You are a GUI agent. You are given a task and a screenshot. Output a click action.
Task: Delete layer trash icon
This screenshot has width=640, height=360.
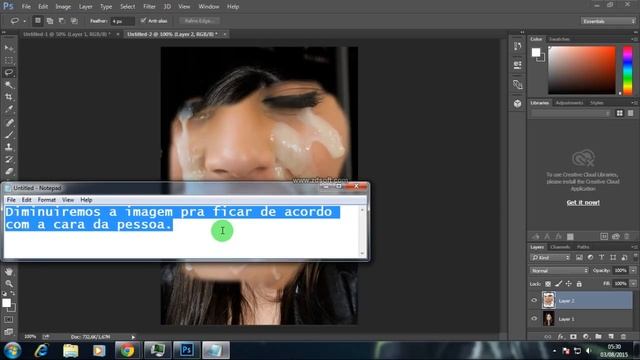[x=623, y=337]
